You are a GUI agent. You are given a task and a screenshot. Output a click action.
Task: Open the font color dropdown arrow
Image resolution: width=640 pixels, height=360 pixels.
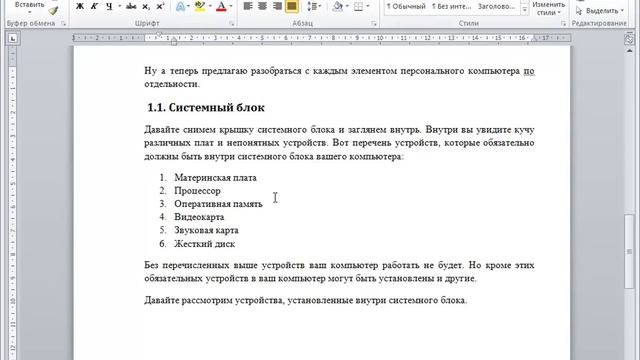231,6
